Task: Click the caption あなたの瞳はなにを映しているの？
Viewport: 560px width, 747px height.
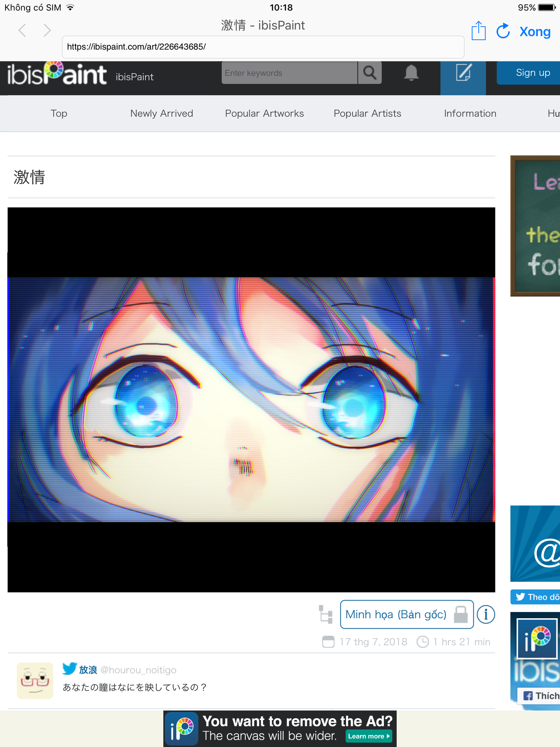Action: click(x=135, y=687)
